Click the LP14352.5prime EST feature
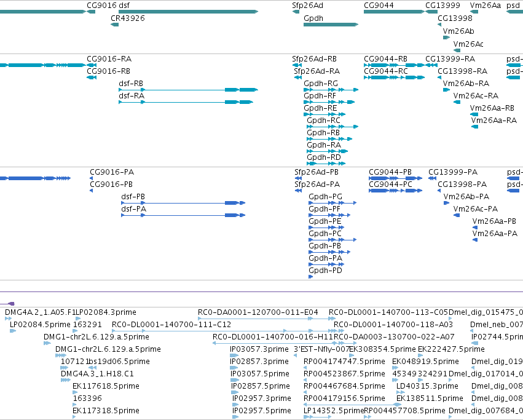 click(x=317, y=417)
